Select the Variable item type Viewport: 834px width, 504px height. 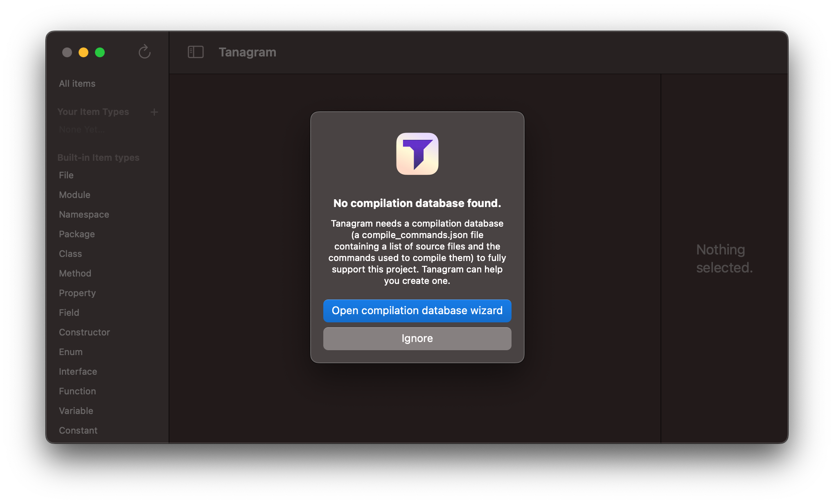coord(76,411)
